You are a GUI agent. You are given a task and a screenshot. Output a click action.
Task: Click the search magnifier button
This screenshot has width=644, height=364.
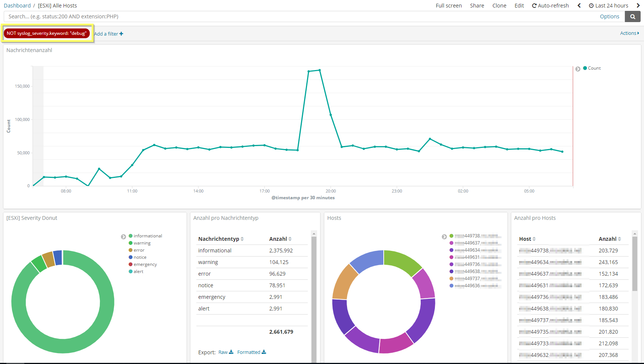pos(633,16)
